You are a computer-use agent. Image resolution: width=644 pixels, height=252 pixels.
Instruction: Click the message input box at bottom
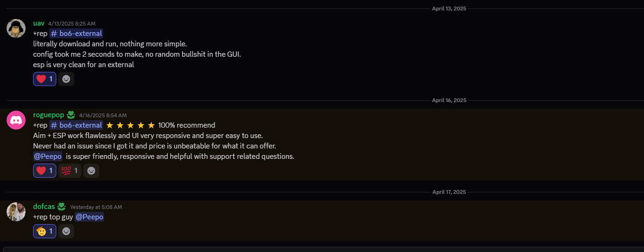pos(323,249)
